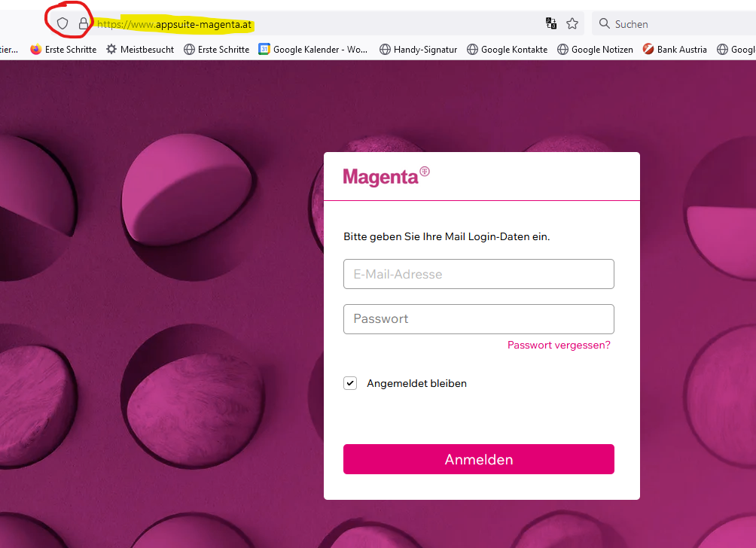Open the Handy-Signatur bookmark
This screenshot has width=756, height=548.
[419, 49]
